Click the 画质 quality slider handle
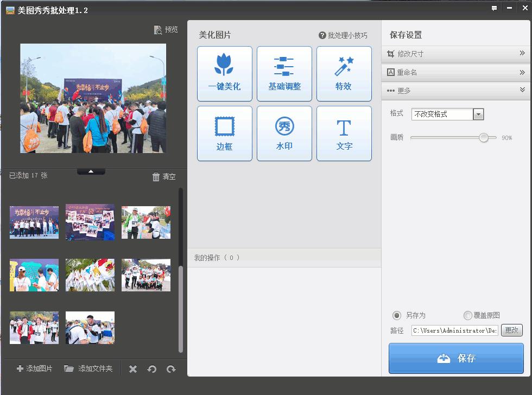Screen dimensions: 532x395 484,138
